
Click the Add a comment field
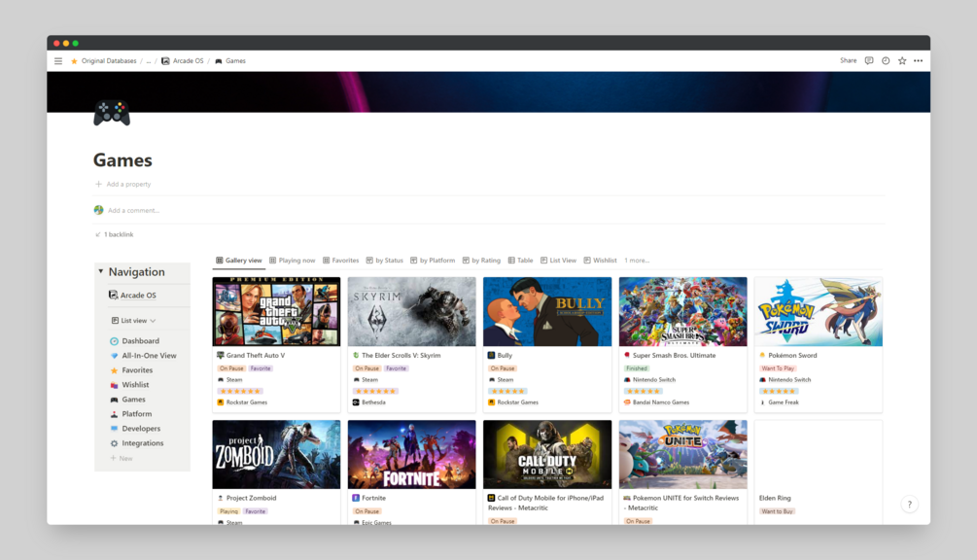tap(133, 211)
